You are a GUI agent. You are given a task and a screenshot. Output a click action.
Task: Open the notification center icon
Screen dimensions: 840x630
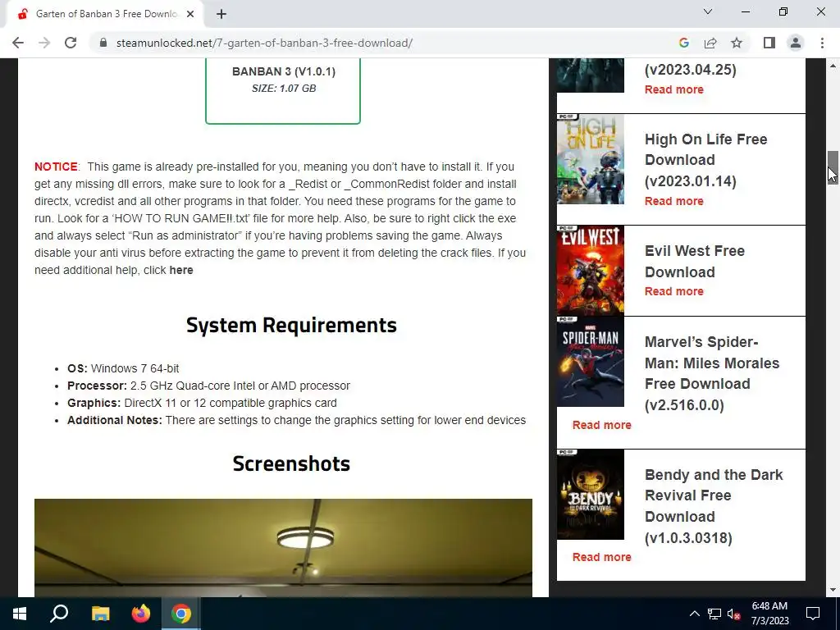(813, 614)
